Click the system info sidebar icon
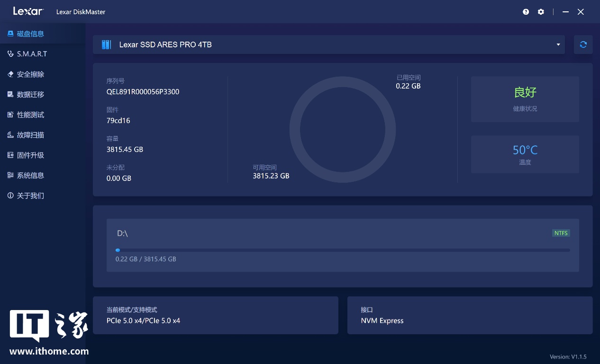Image resolution: width=600 pixels, height=364 pixels. pyautogui.click(x=10, y=175)
